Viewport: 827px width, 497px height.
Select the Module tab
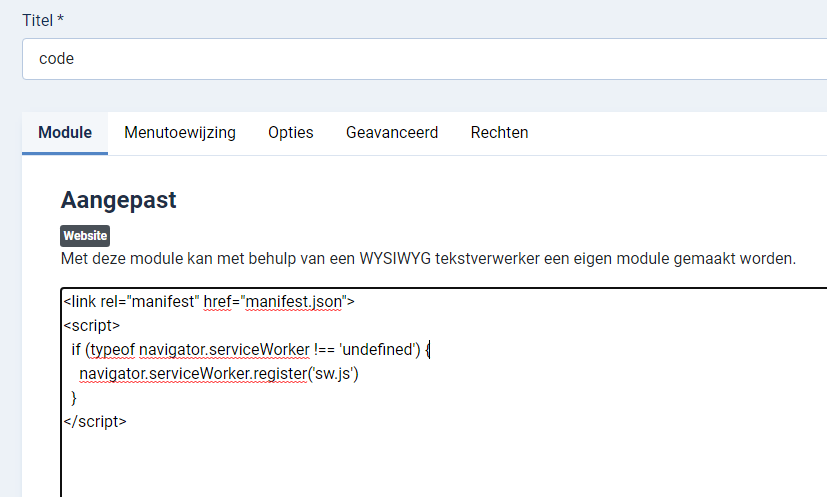(65, 132)
